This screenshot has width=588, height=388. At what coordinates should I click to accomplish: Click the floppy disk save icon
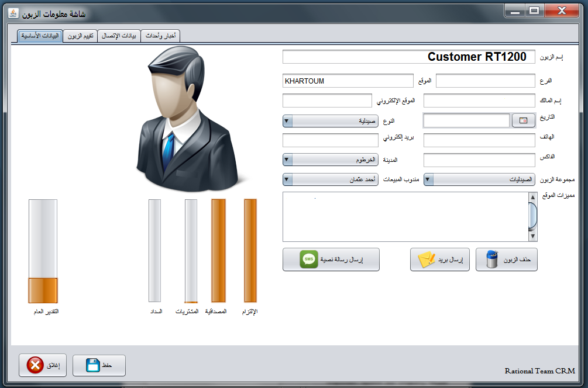pyautogui.click(x=93, y=366)
